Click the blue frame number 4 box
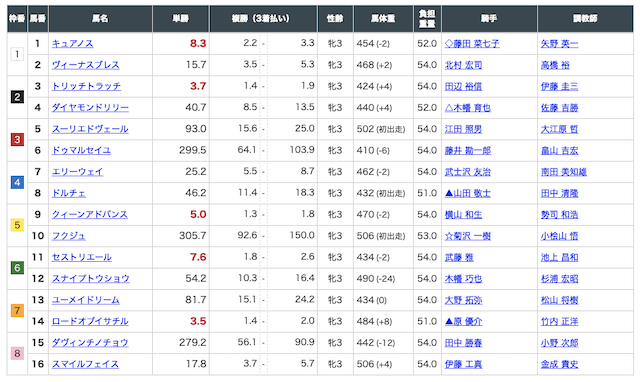Viewport: 640px width, 382px height. (x=17, y=182)
